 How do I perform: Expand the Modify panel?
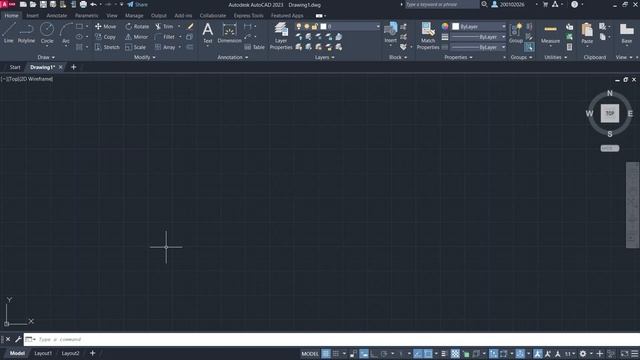[x=144, y=58]
